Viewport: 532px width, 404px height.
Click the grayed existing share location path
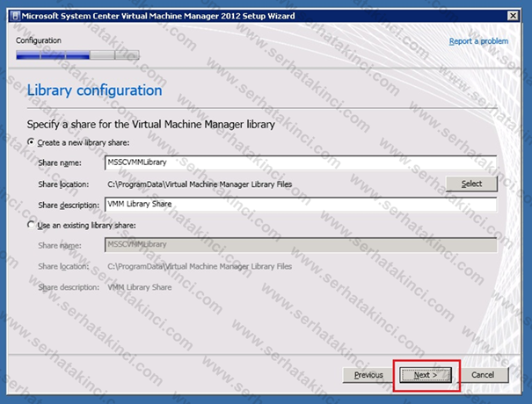tap(200, 266)
